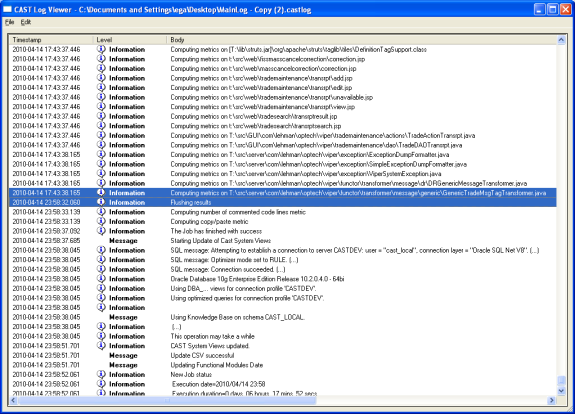The height and width of the screenshot is (414, 575).
Task: Click the horizontal scroll left arrow
Action: pos(14,400)
